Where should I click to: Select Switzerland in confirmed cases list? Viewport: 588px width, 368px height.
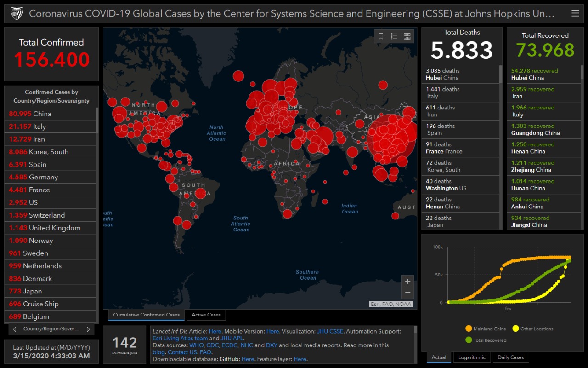tap(51, 215)
